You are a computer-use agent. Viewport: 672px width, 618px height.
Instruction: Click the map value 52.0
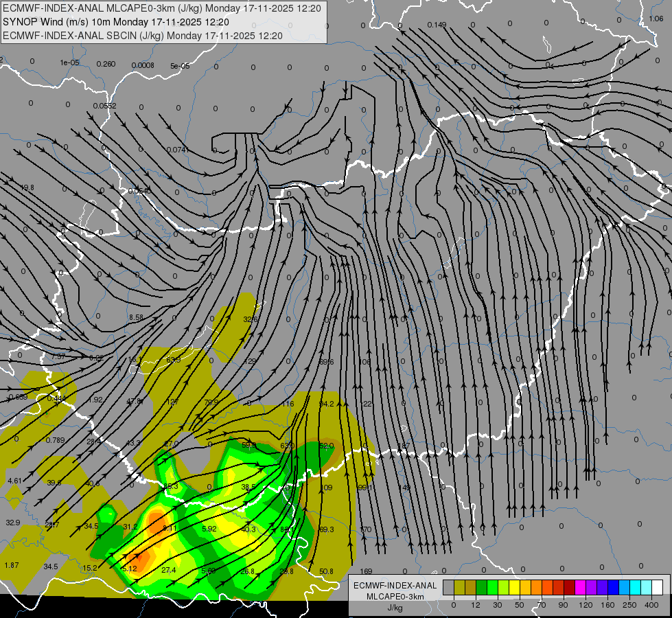pyautogui.click(x=327, y=446)
